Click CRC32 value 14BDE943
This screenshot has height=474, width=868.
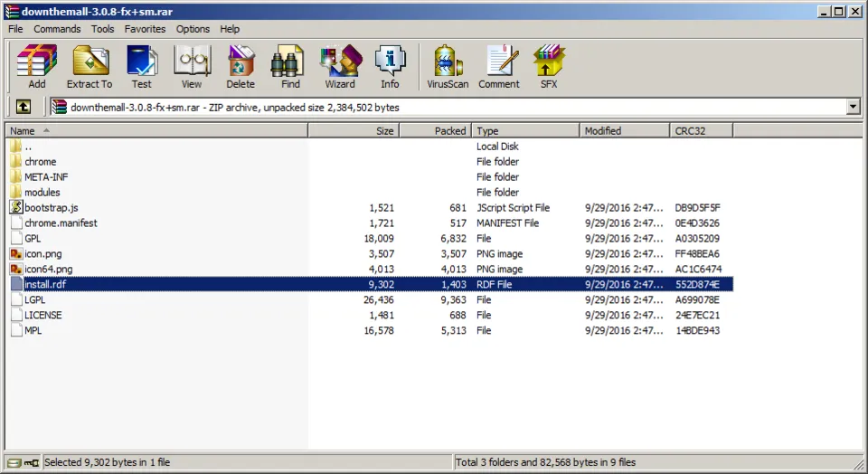pos(697,330)
